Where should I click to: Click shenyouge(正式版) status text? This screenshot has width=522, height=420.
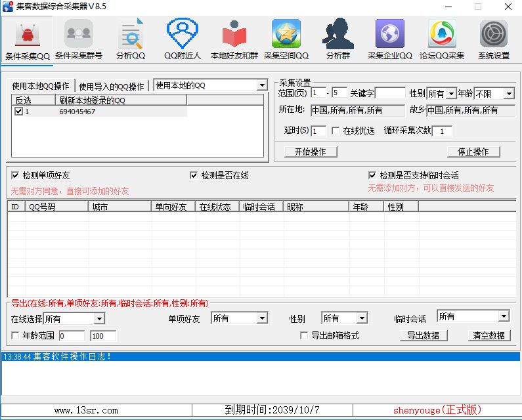pyautogui.click(x=437, y=409)
